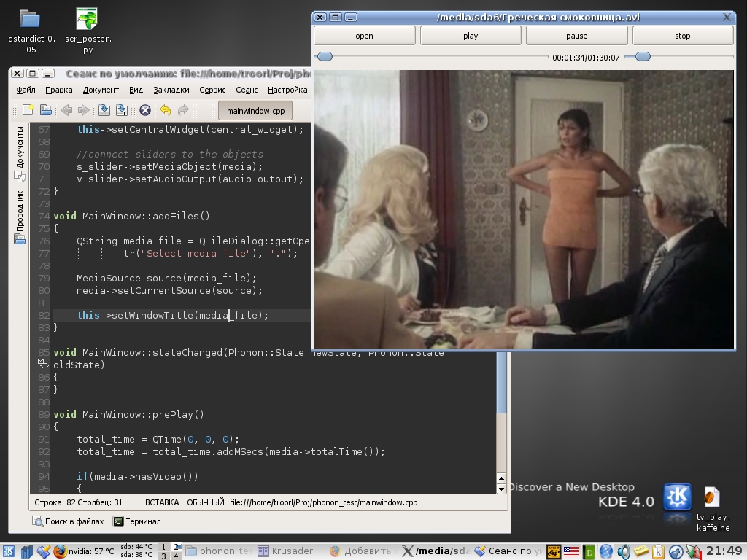Switch to the /media/sda taskbar entry
747x560 pixels.
(436, 551)
